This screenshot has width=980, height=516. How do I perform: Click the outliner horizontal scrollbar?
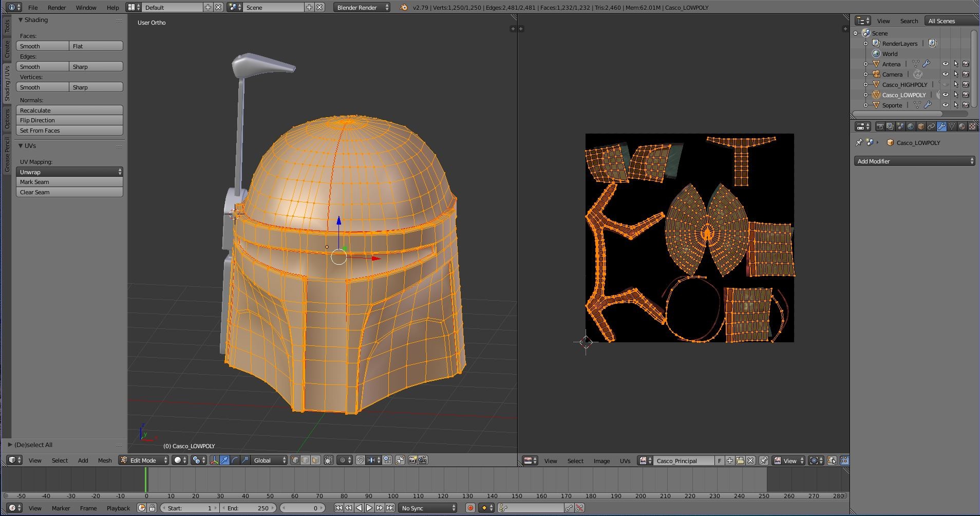click(x=897, y=114)
